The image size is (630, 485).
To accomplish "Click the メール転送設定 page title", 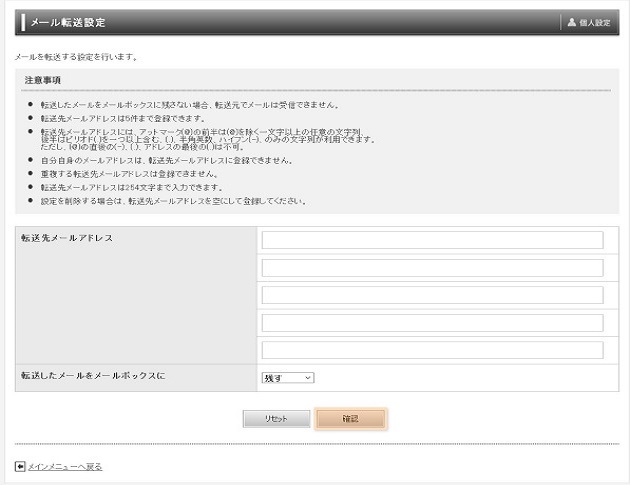I will [68, 23].
